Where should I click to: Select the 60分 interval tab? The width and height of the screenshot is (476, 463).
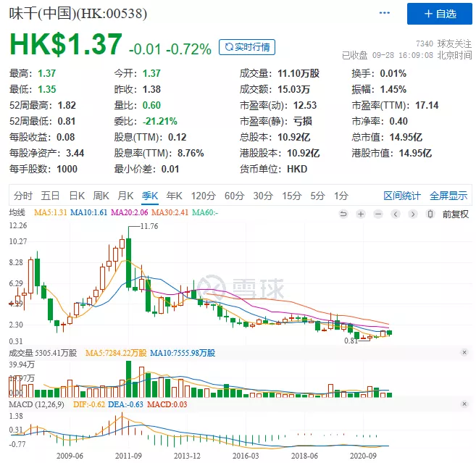click(234, 196)
